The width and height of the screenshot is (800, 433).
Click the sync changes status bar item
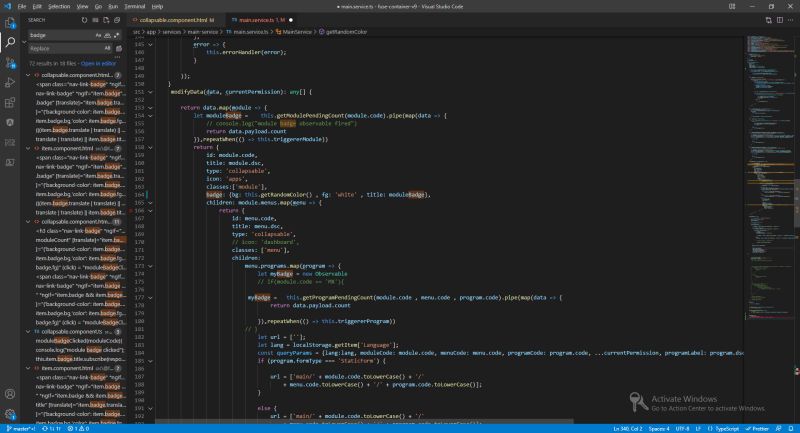pyautogui.click(x=52, y=429)
